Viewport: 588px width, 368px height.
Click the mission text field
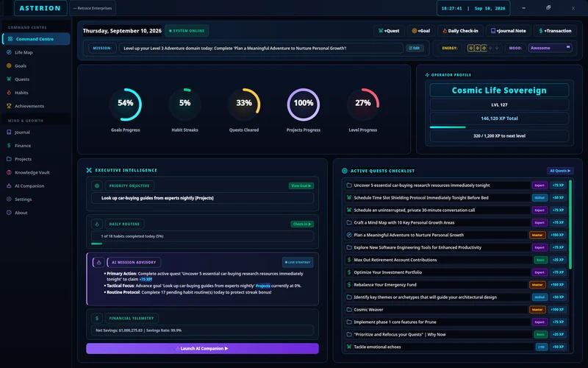pyautogui.click(x=261, y=48)
